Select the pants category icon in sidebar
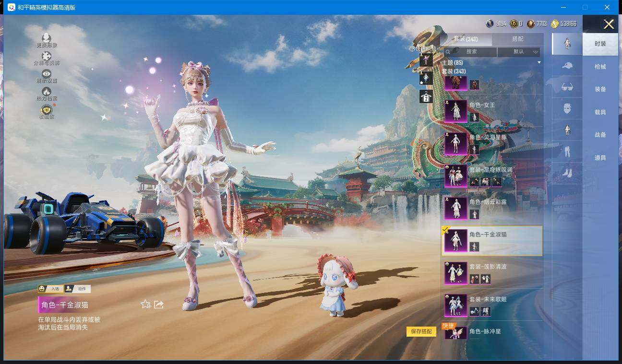 [567, 152]
